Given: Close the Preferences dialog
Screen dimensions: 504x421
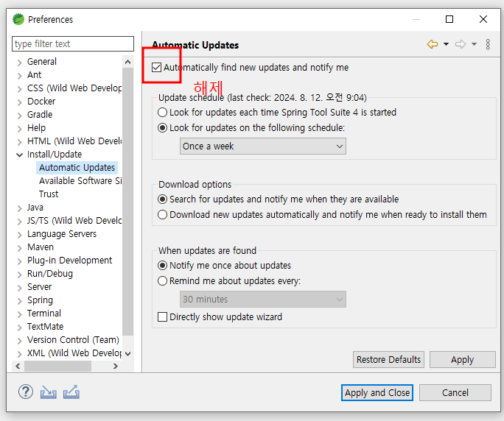Looking at the screenshot, I should tap(483, 19).
